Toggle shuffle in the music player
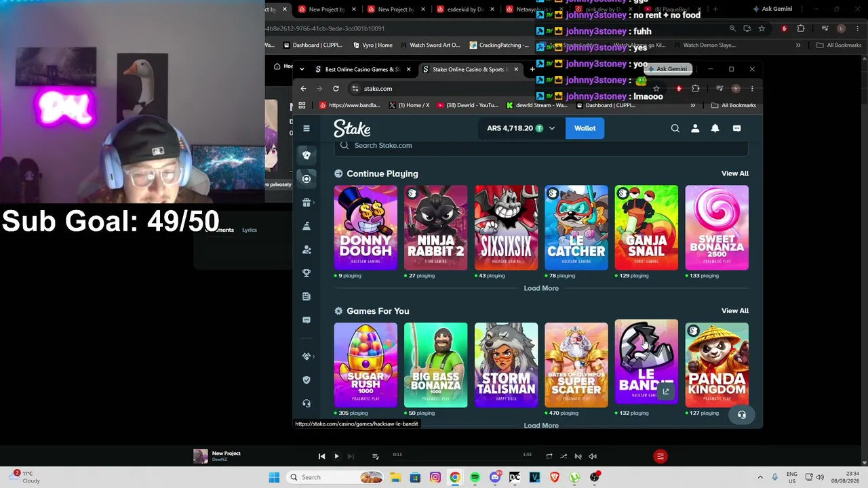Image resolution: width=868 pixels, height=488 pixels. point(564,456)
